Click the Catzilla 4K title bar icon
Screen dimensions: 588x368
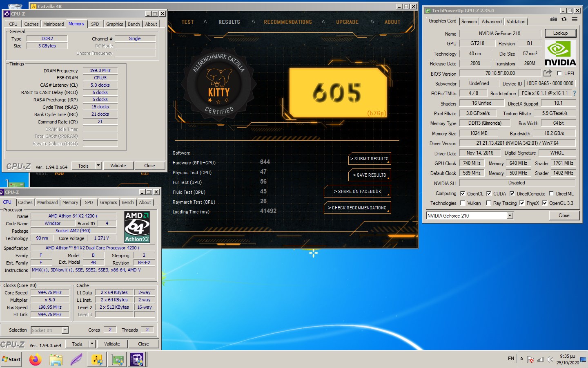(x=33, y=7)
